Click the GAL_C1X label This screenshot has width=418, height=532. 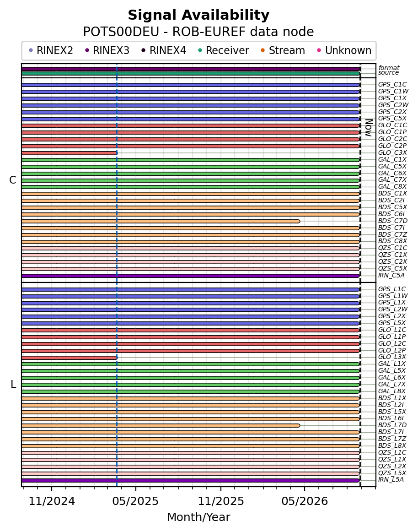392,159
